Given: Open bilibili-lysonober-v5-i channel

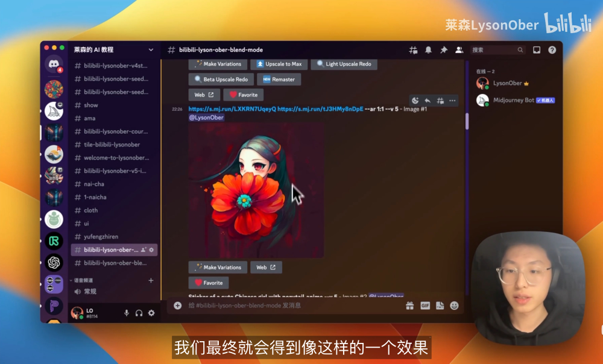Looking at the screenshot, I should [114, 171].
